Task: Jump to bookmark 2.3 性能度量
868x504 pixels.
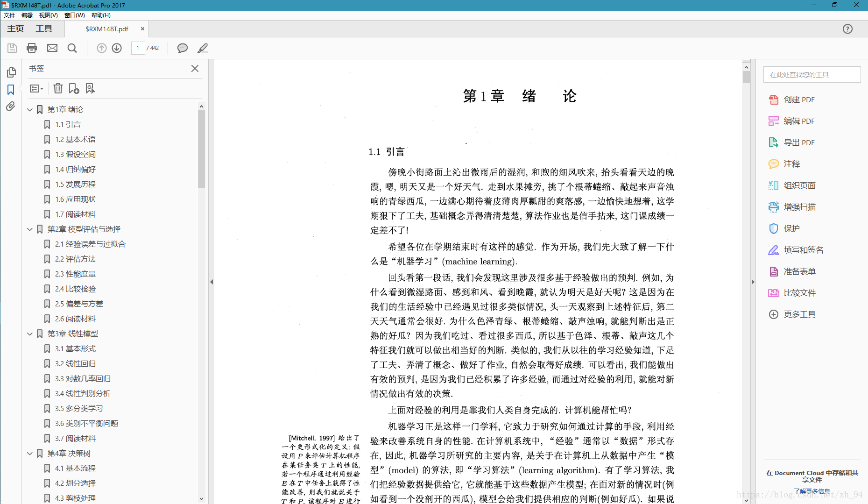Action: 75,274
